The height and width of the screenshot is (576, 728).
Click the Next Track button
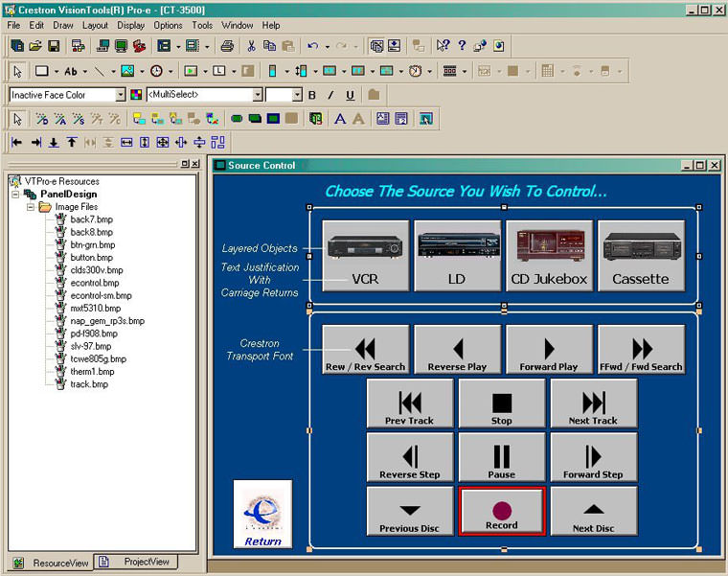(594, 403)
